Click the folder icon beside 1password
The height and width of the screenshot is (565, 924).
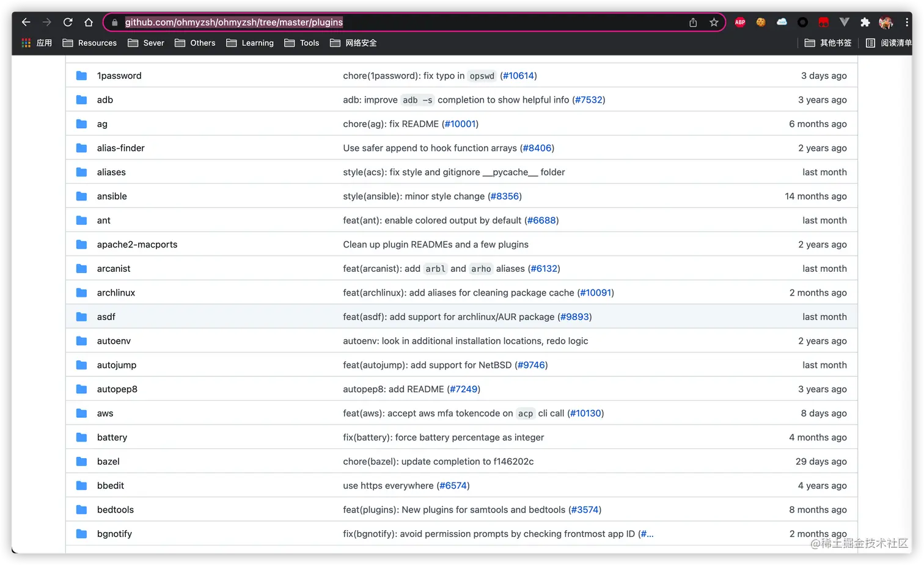tap(81, 76)
